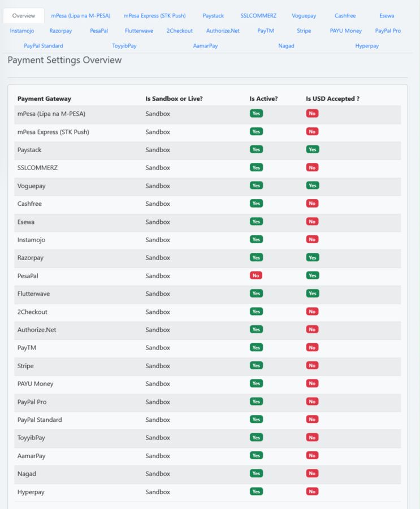Click Flutterwave's green USD Yes badge
420x509 pixels.
(x=312, y=294)
